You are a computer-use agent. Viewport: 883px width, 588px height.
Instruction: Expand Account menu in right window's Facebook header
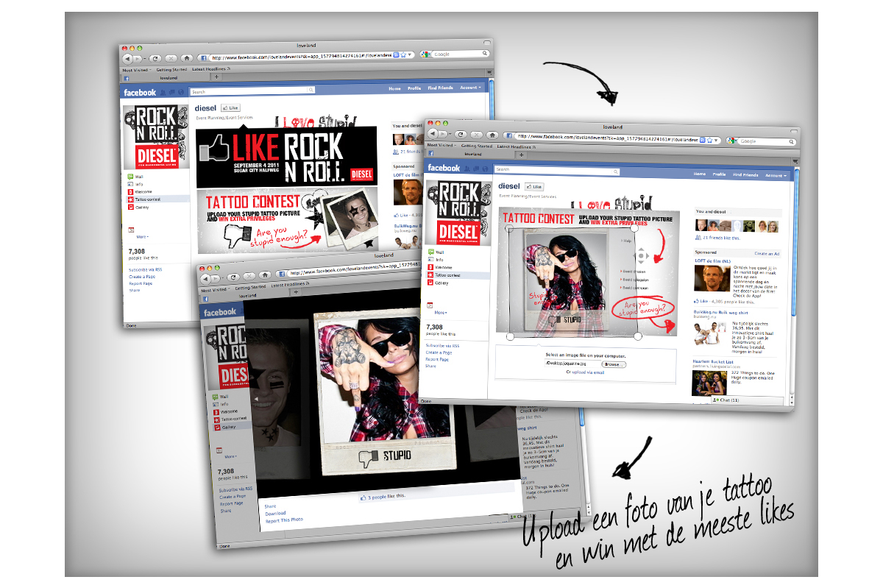coord(776,176)
